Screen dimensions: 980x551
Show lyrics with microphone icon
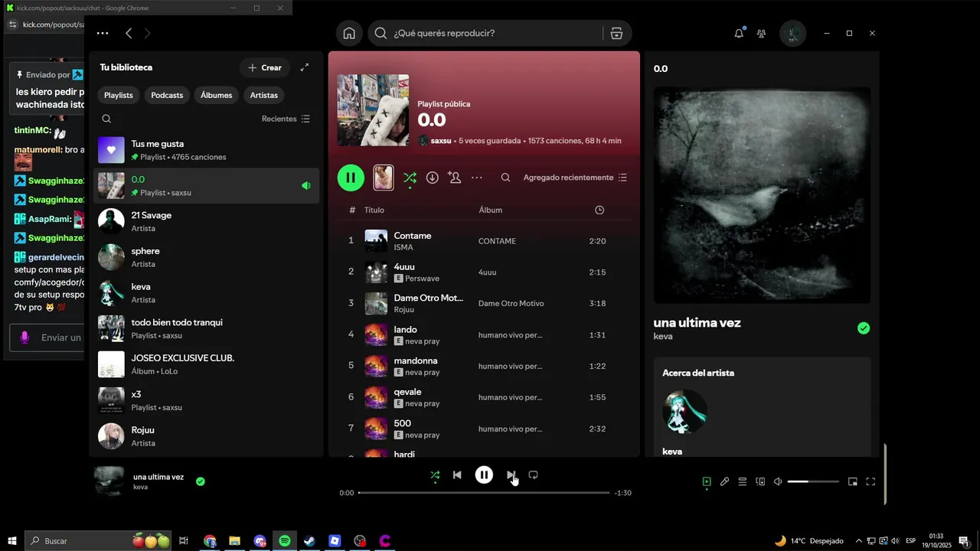724,481
